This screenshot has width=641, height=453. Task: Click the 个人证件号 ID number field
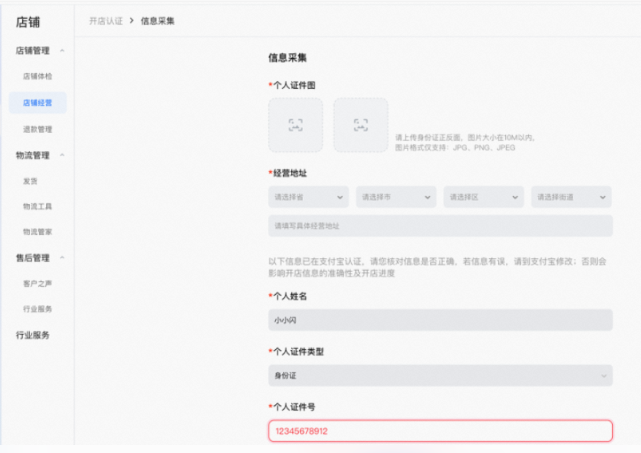440,431
